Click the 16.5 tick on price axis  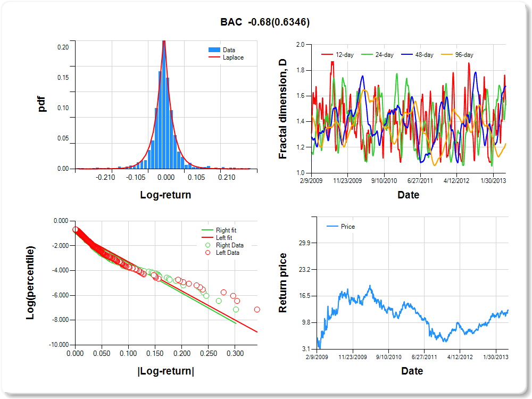coord(305,296)
